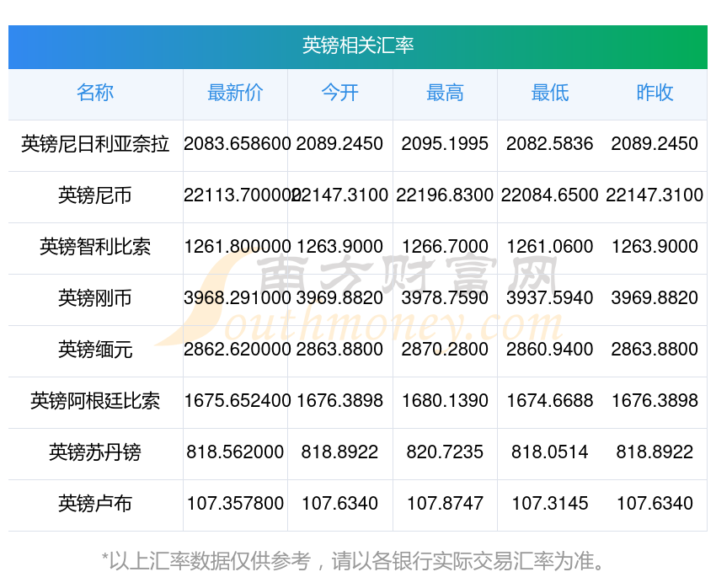Viewport: 716px width, 588px height.
Task: Click the highest value 107.8747
Action: tap(445, 504)
